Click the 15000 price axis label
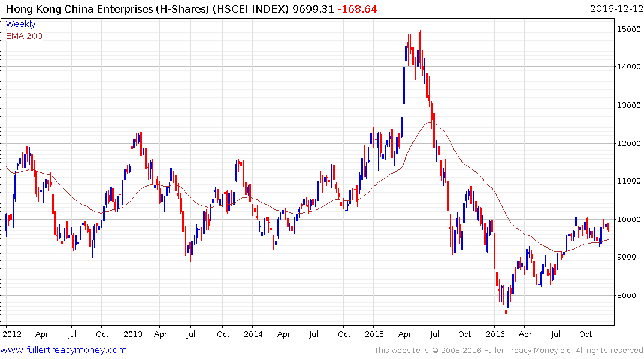The image size is (644, 359). (629, 29)
